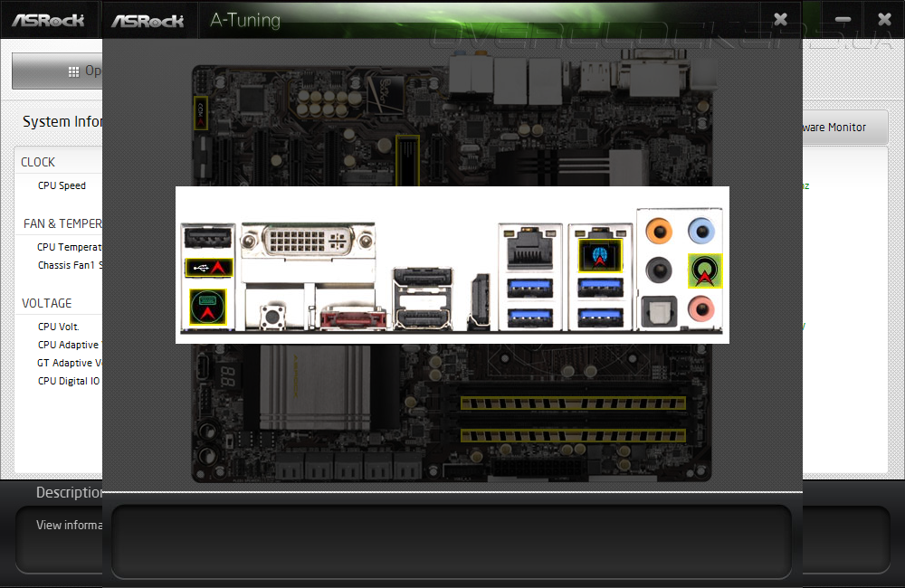Click the VOLTAGE section label
The height and width of the screenshot is (588, 905).
(47, 304)
